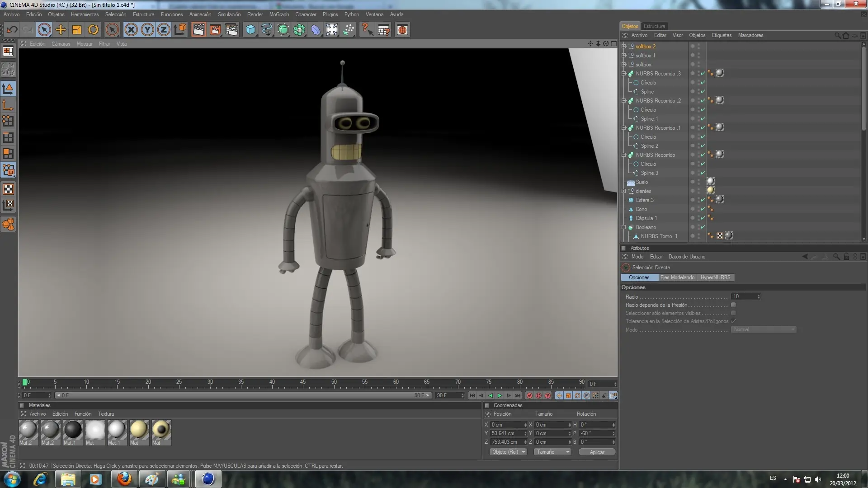
Task: Activate the Rotate tool
Action: point(93,30)
